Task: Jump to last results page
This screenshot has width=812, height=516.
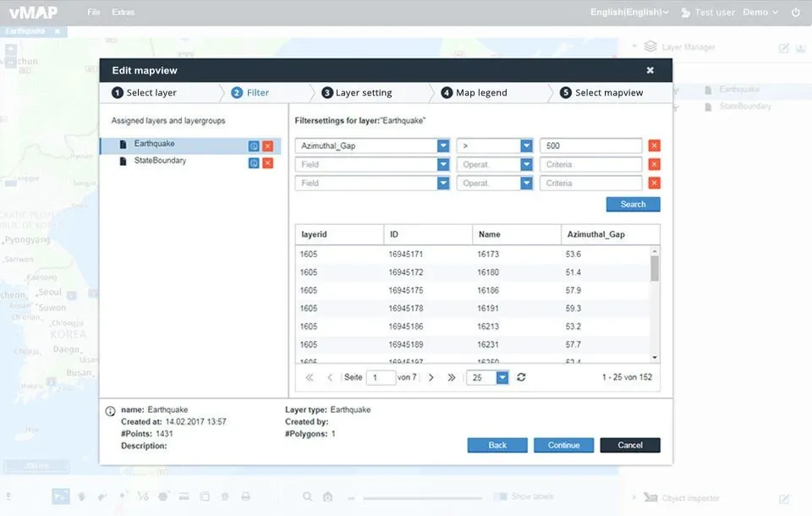Action: click(452, 377)
